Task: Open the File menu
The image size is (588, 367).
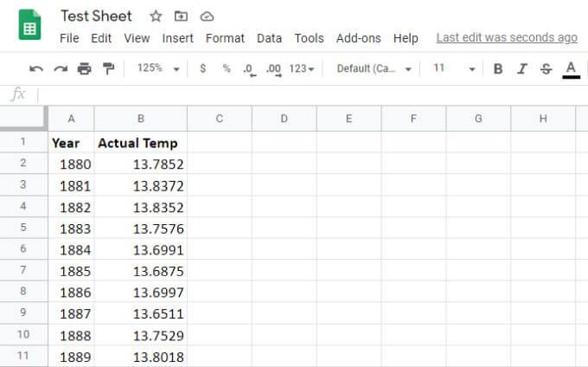Action: 69,38
